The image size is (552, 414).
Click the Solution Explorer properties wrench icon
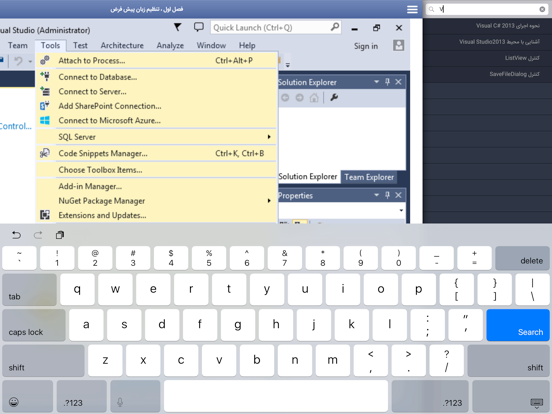[334, 98]
